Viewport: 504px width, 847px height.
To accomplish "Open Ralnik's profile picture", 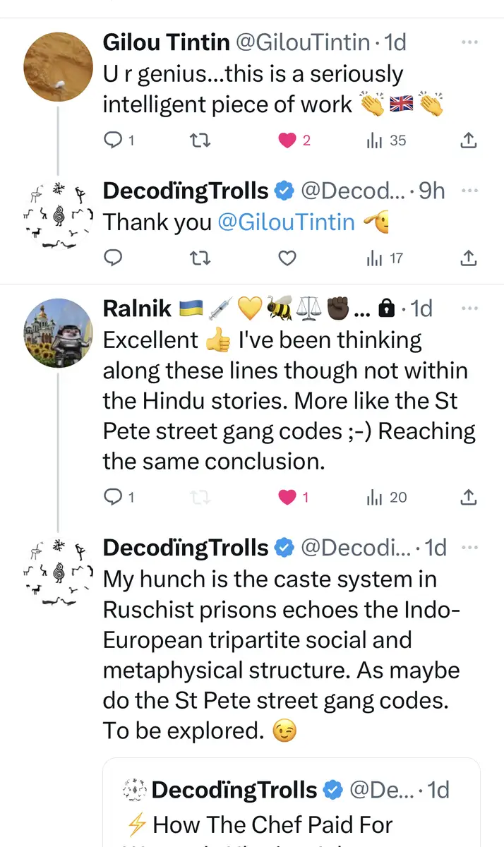I will coord(58,332).
